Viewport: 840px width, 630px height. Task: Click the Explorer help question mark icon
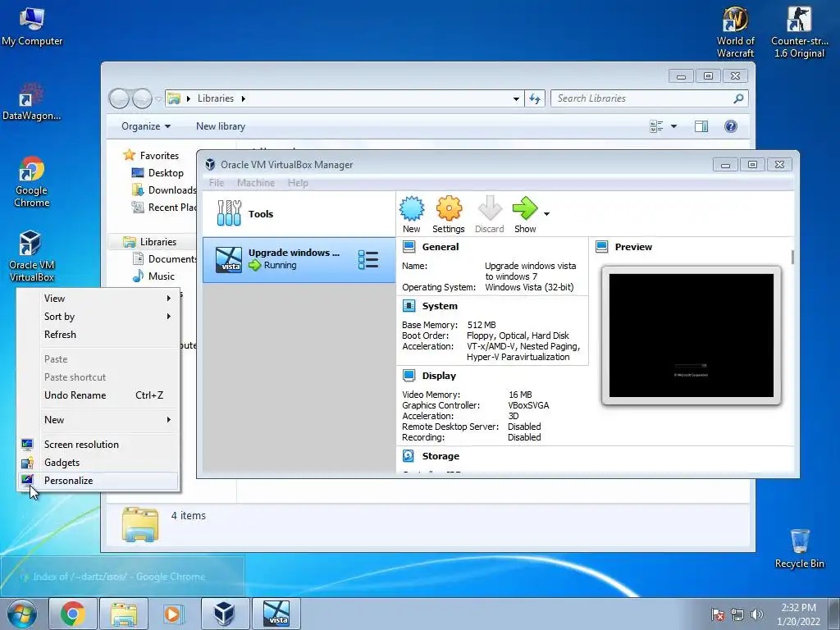point(730,126)
